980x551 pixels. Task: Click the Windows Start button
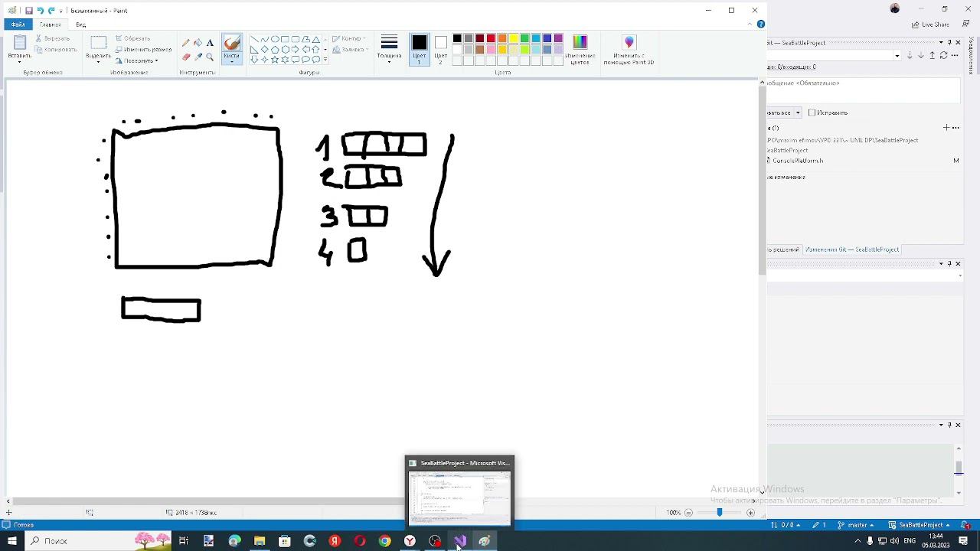point(12,541)
